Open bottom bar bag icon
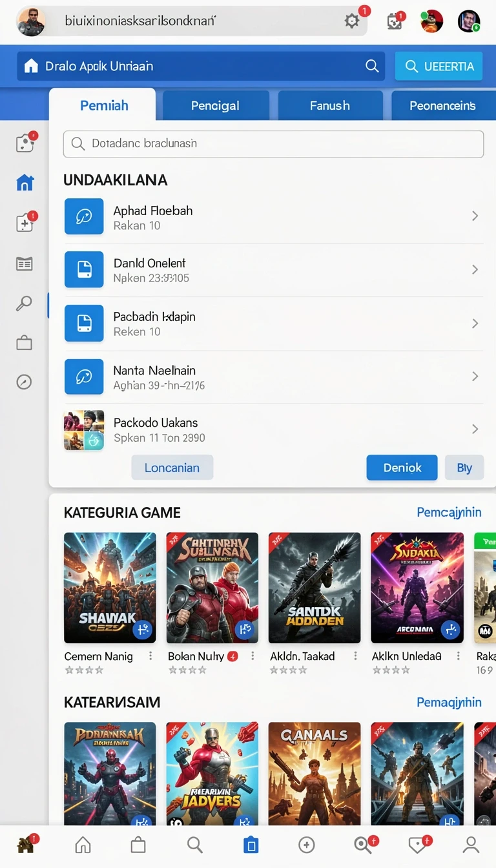Viewport: 496px width, 868px height. [x=138, y=845]
